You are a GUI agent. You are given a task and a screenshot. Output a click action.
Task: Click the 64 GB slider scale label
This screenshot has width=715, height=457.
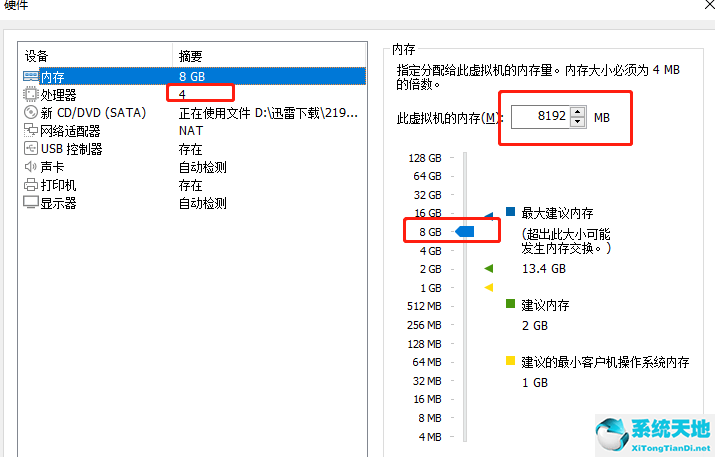coord(427,176)
